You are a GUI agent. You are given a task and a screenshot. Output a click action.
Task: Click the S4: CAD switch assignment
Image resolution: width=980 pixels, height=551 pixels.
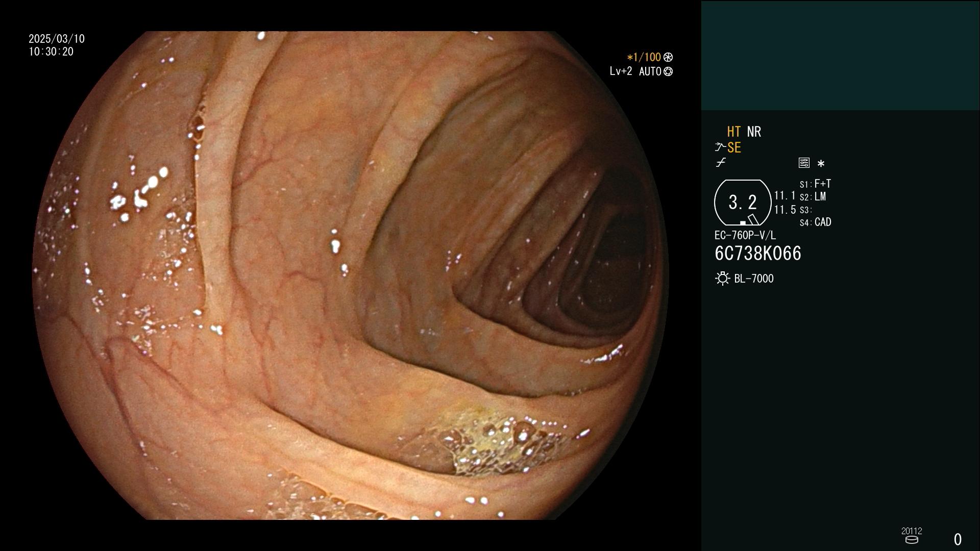point(815,222)
